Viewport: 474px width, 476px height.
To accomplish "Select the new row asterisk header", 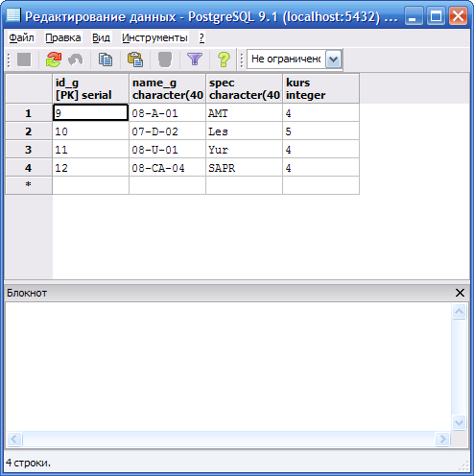I will (29, 185).
